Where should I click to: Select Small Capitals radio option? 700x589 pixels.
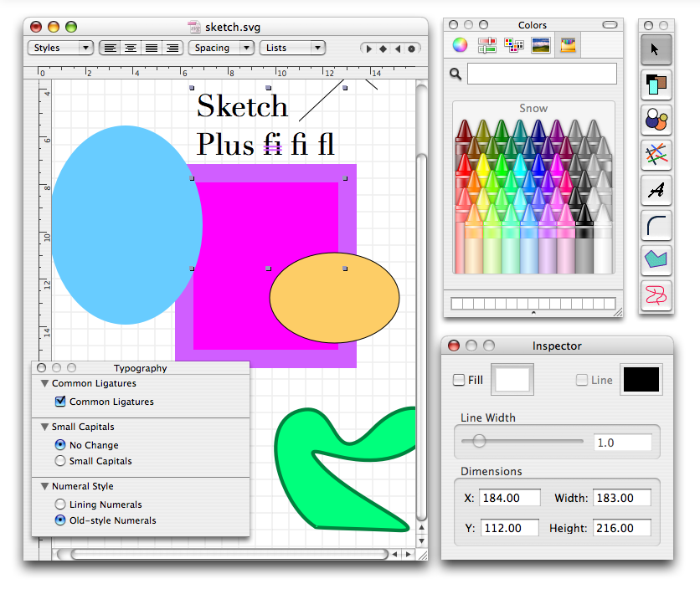coord(59,460)
